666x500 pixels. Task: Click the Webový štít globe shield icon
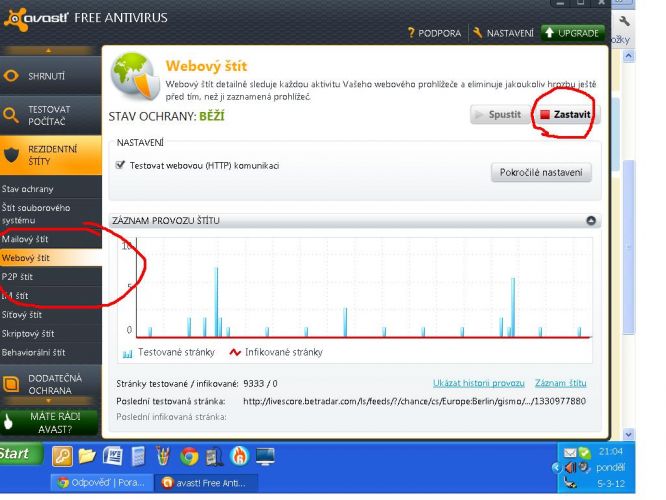coord(135,76)
